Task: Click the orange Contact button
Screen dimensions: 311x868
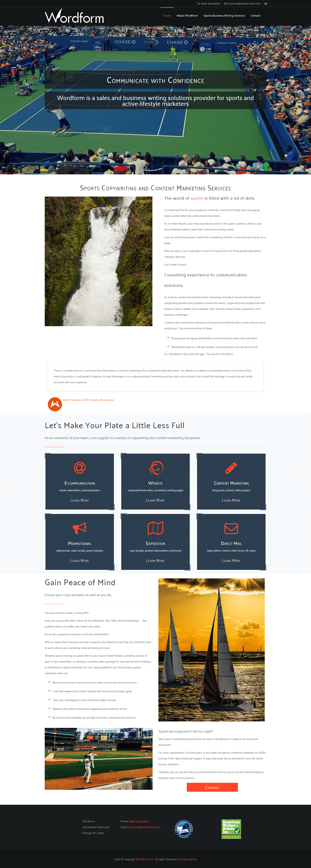Action: [212, 787]
